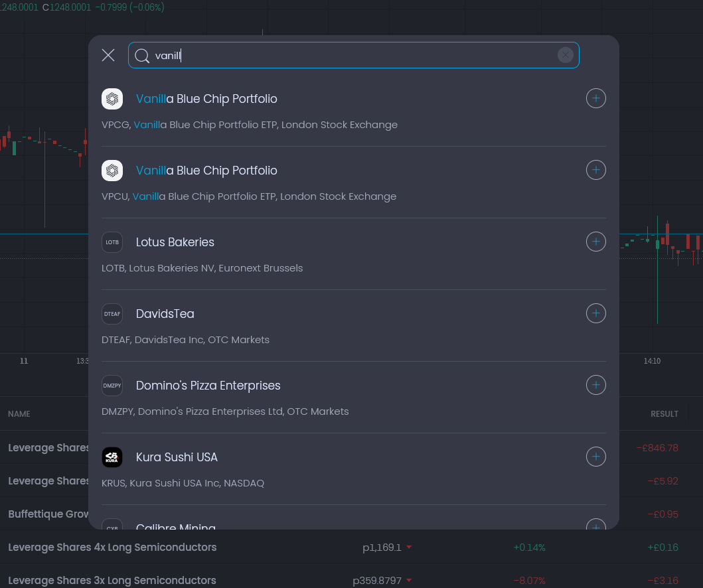Click the magnifier search icon

[x=142, y=56]
